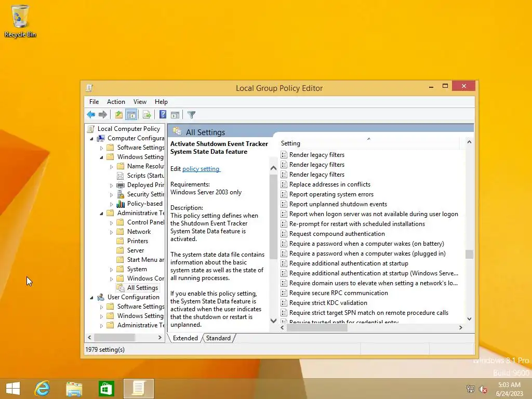532x399 pixels.
Task: Expand the System folder
Action: 111,270
